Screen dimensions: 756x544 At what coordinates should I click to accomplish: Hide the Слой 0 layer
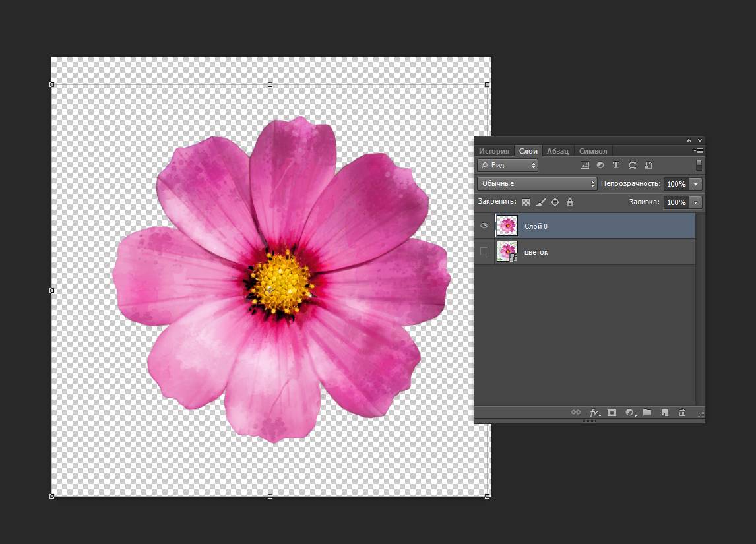[484, 226]
